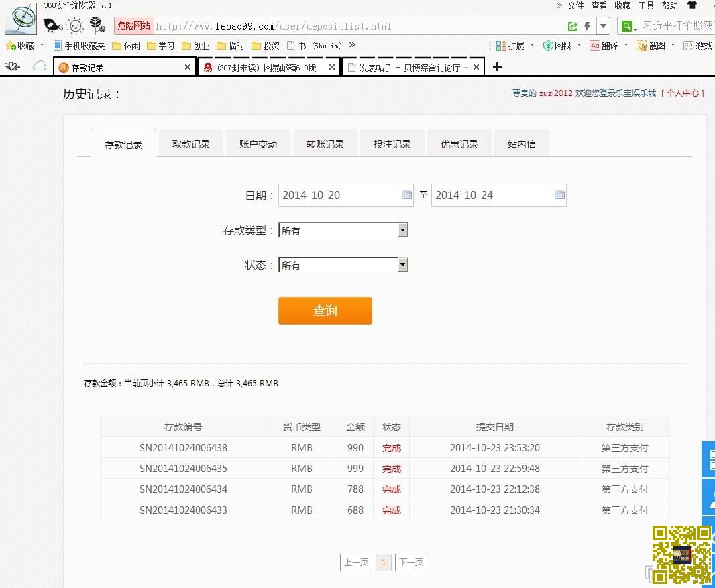This screenshot has height=588, width=715.
Task: Select the 取款记录 tab
Action: [191, 144]
